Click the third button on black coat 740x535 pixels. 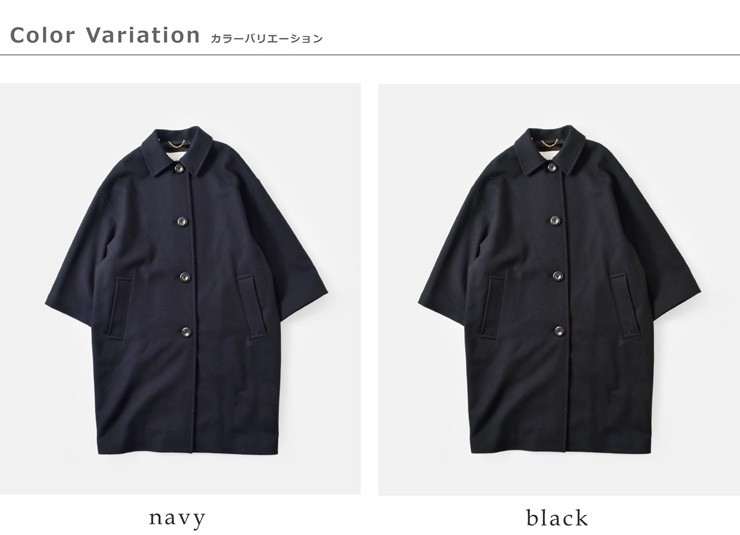(558, 276)
